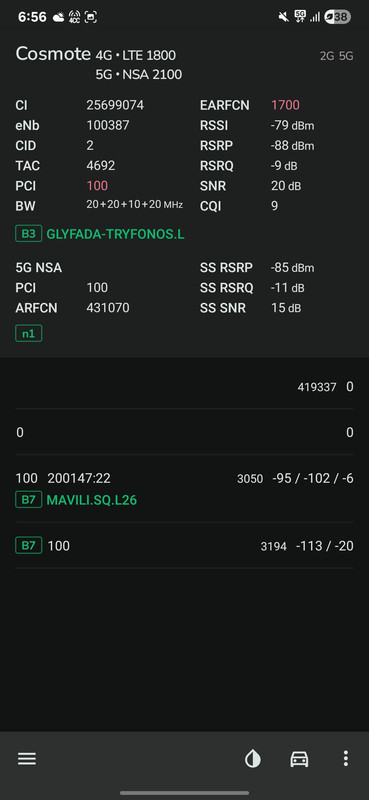Tap the ARFCN value 431070
This screenshot has width=369, height=800.
[x=108, y=308]
